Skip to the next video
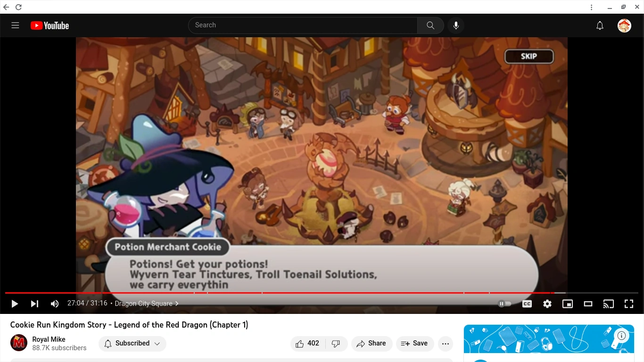 tap(34, 304)
